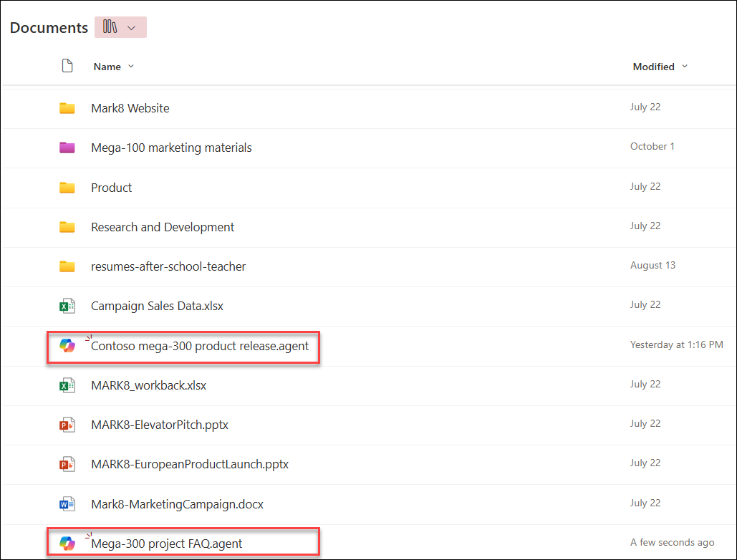This screenshot has width=737, height=560.
Task: Open Campaign Sales Data.xlsx
Action: [157, 305]
